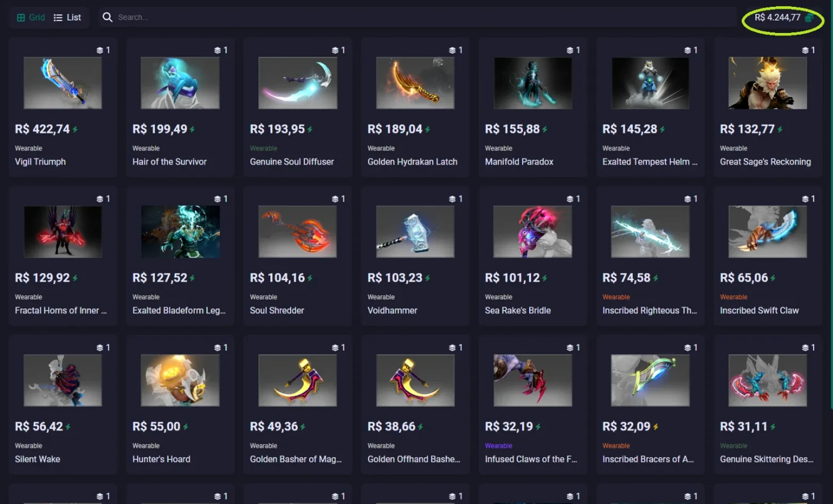Click the stack icon on Soul Shredder

[x=335, y=199]
